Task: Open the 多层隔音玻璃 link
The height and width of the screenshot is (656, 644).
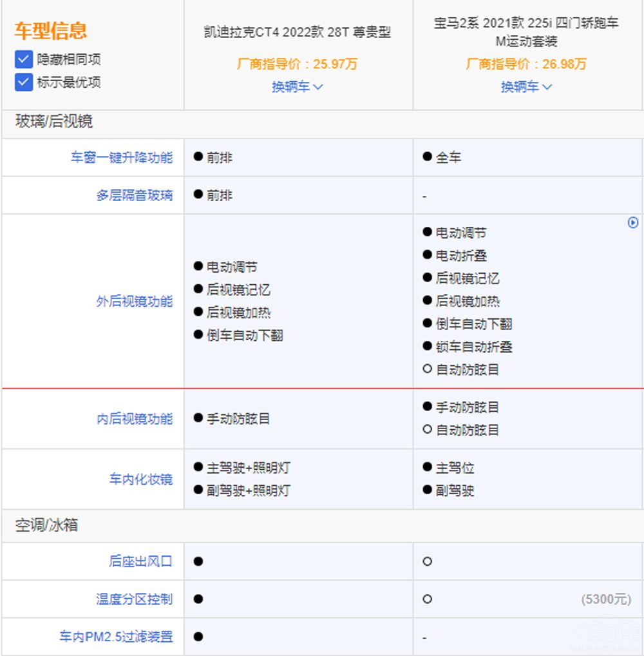Action: tap(135, 196)
